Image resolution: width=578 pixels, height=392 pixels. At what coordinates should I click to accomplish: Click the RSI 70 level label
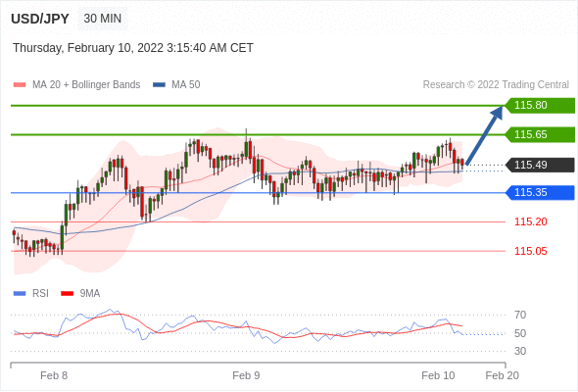[x=520, y=315]
